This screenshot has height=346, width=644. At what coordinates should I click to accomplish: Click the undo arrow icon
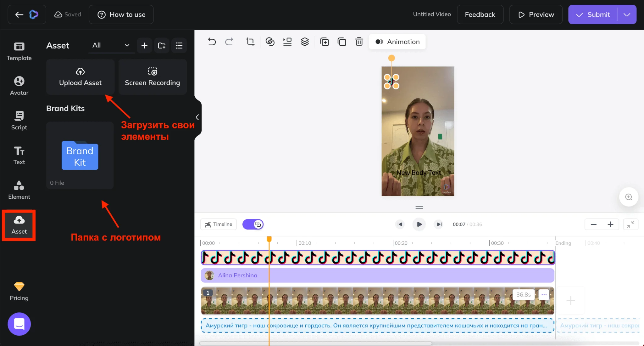click(x=212, y=42)
